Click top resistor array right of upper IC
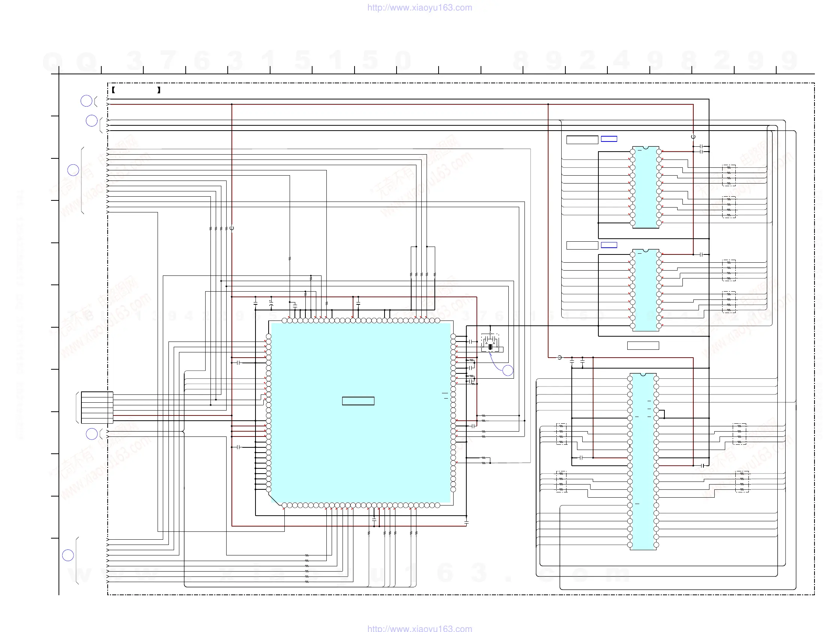This screenshot has width=840, height=632. pyautogui.click(x=728, y=176)
